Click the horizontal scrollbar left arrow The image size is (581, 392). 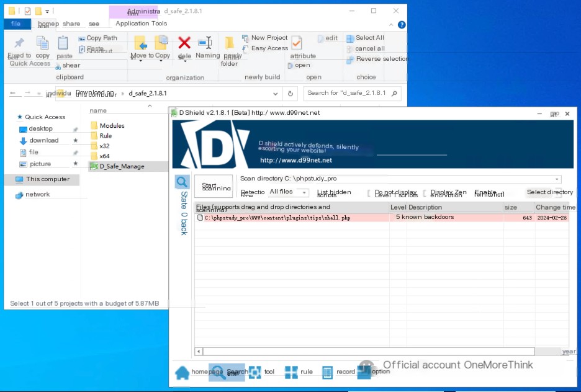[199, 351]
